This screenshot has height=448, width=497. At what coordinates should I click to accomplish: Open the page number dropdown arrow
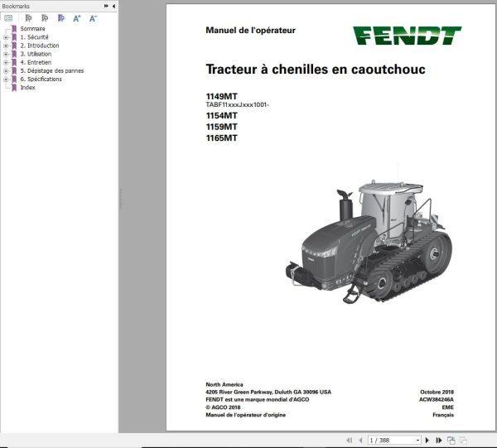point(417,440)
